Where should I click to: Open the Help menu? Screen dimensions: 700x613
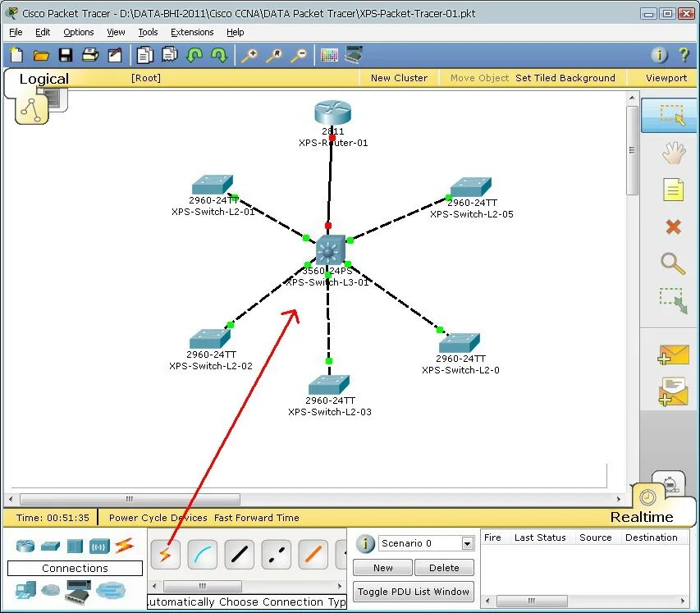tap(236, 32)
